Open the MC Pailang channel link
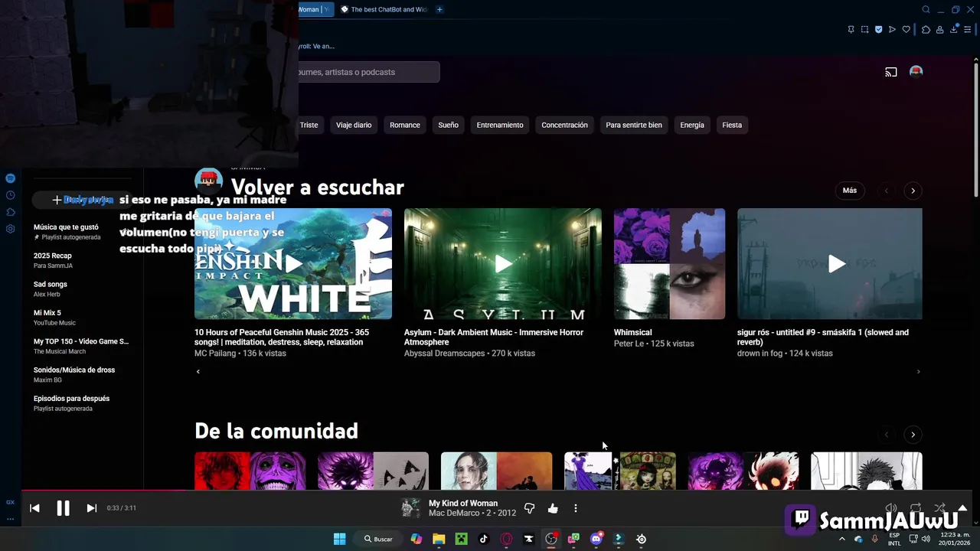The image size is (980, 551). [x=216, y=354]
